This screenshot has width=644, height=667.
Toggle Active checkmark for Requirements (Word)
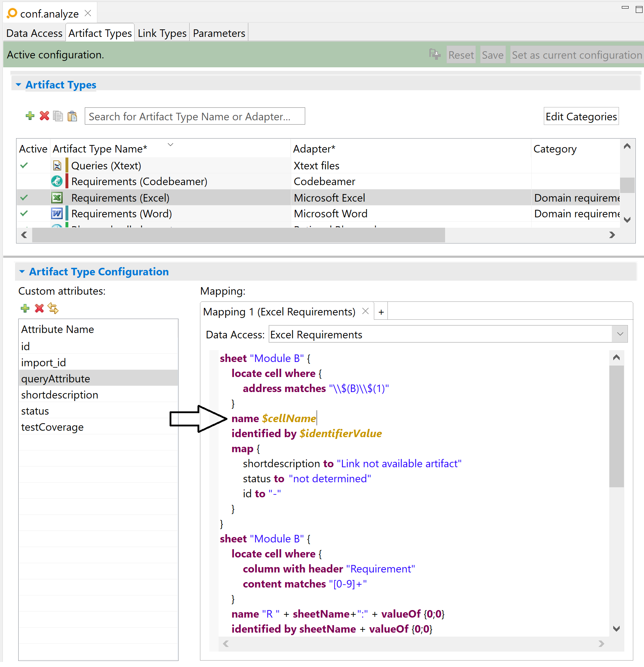click(x=24, y=213)
